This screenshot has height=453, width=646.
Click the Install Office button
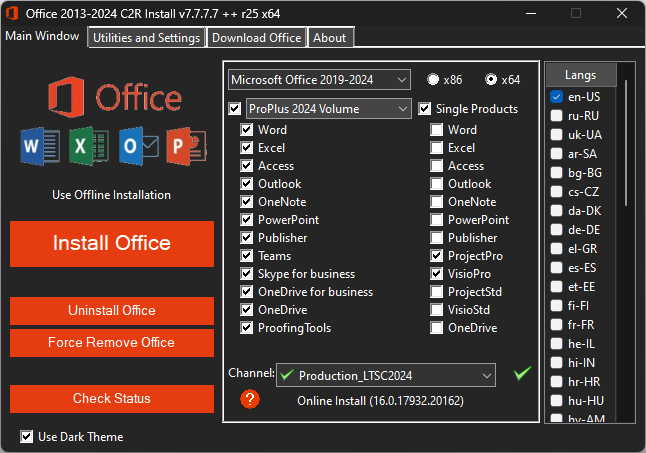112,243
